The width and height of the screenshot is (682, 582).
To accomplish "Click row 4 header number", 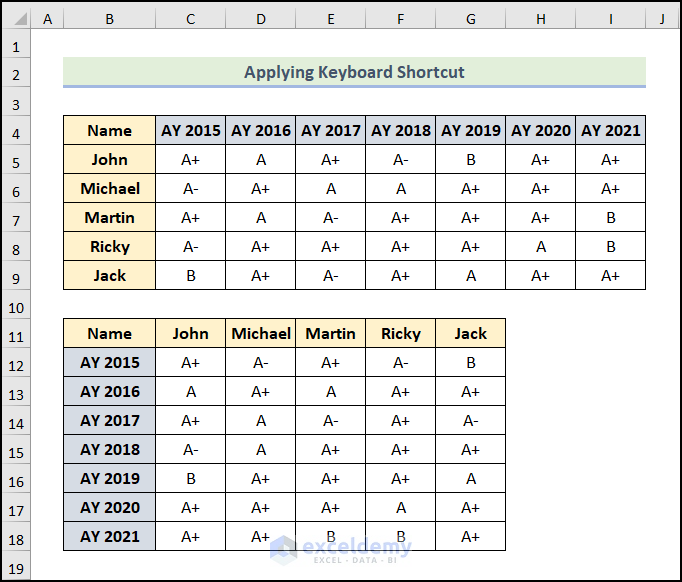I will click(x=17, y=130).
